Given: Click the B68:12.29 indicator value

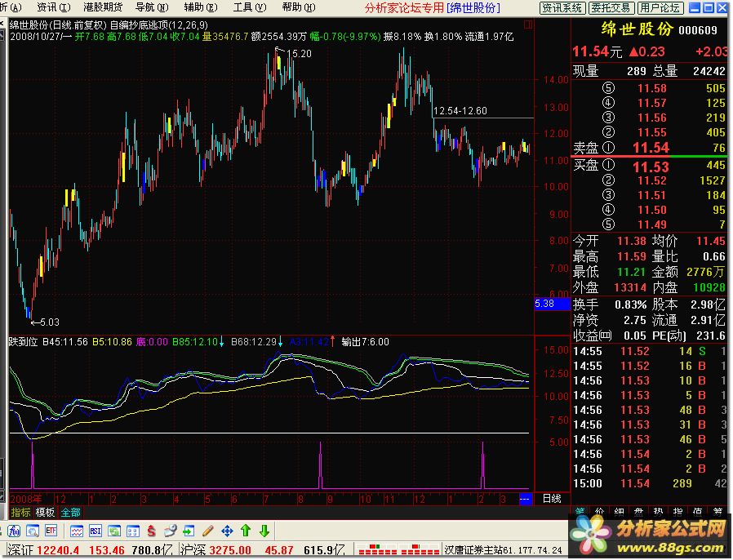Looking at the screenshot, I should (254, 342).
